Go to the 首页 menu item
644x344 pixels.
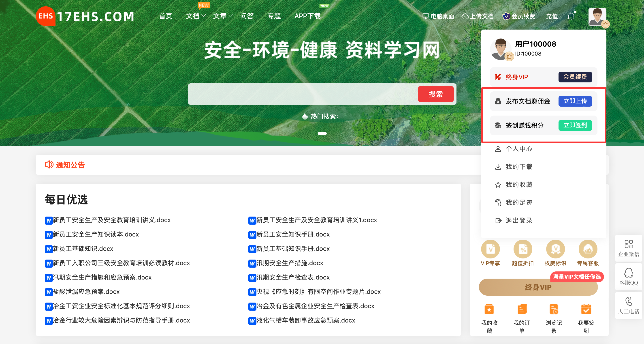pyautogui.click(x=166, y=16)
